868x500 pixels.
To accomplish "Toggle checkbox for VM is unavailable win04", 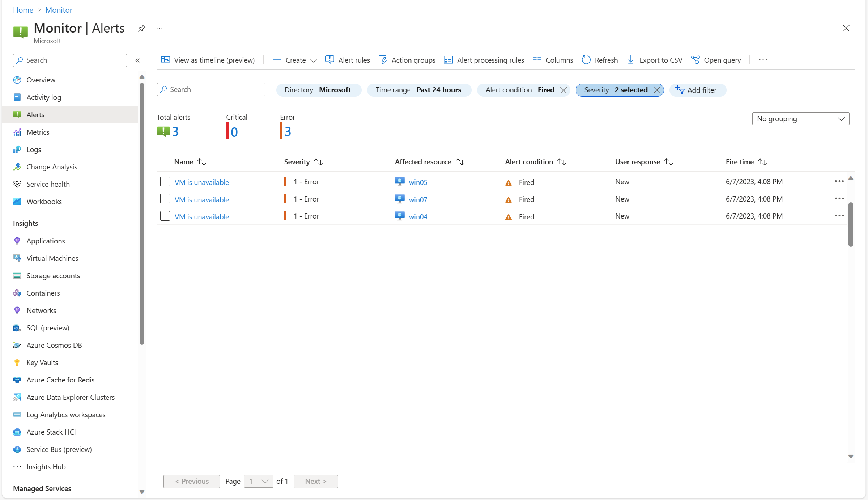I will coord(165,216).
